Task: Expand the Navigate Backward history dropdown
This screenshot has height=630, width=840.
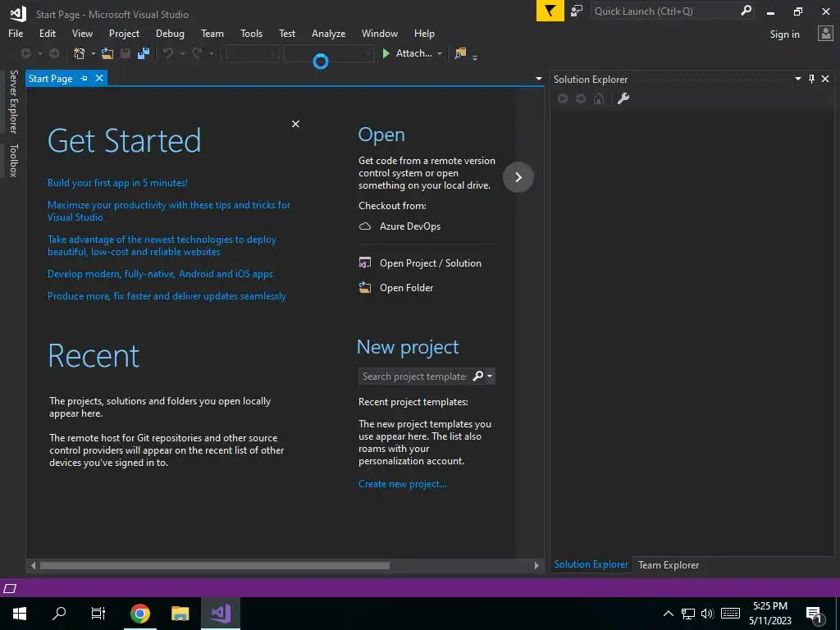Action: click(39, 53)
